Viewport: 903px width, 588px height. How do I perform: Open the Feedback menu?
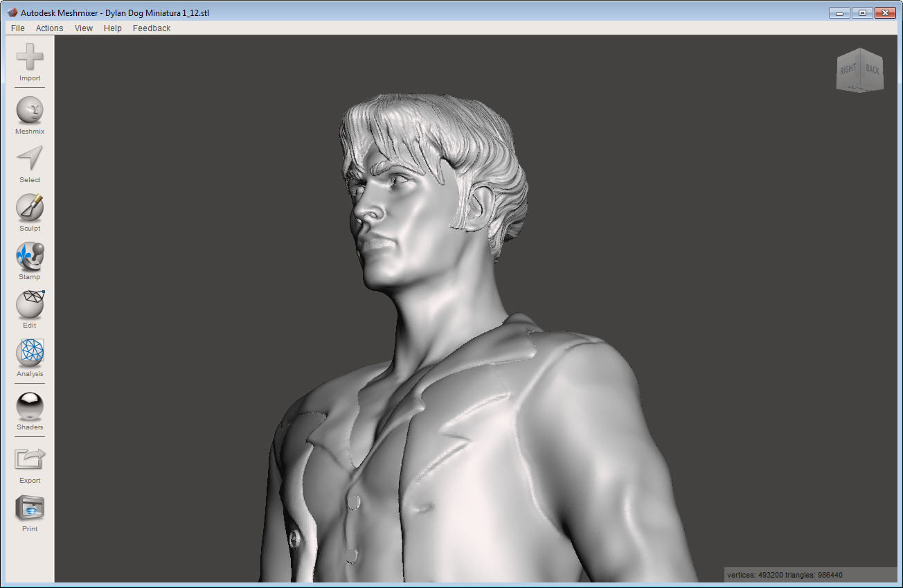[x=152, y=28]
